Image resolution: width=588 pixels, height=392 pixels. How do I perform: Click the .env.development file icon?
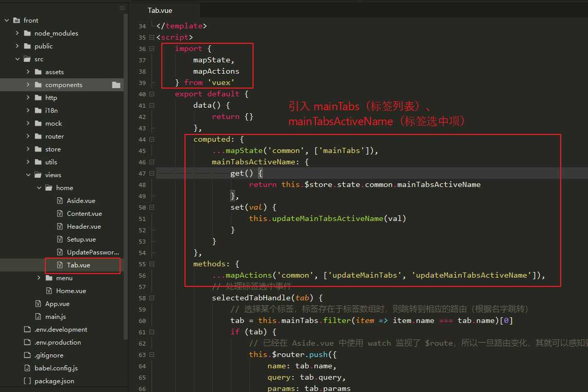[27, 329]
